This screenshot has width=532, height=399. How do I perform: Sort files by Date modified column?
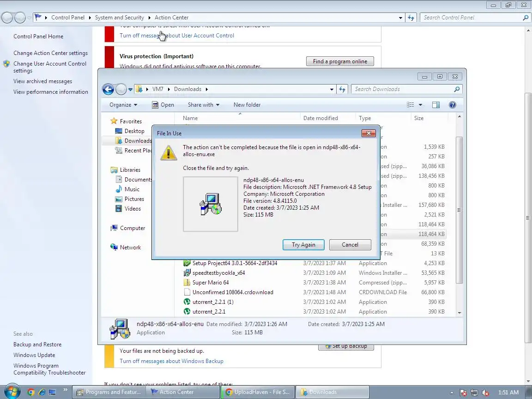click(320, 118)
